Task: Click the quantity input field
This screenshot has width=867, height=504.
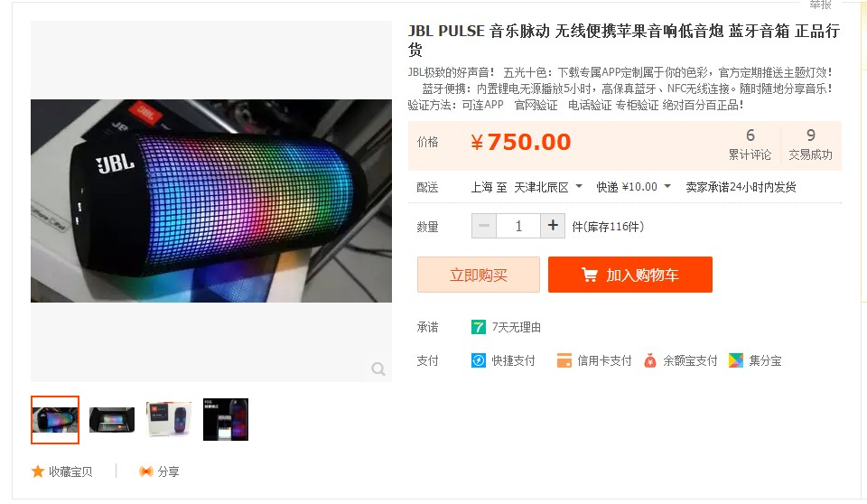Action: tap(518, 226)
